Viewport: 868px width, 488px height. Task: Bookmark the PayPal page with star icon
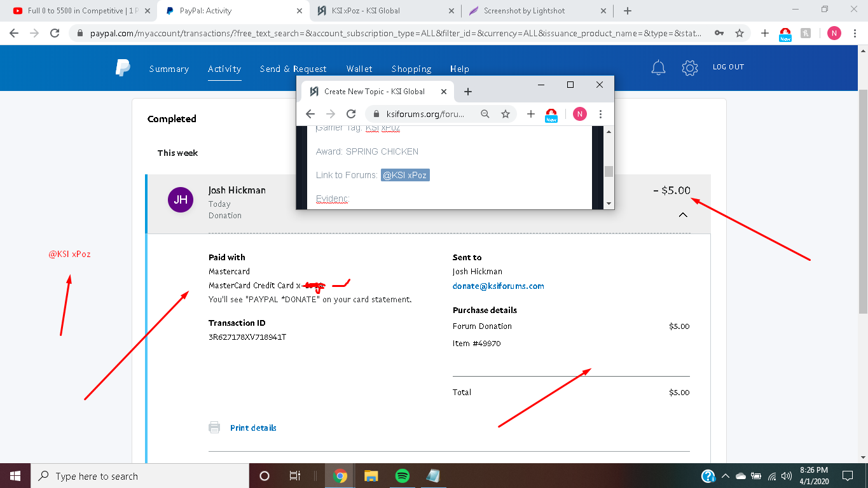(740, 33)
